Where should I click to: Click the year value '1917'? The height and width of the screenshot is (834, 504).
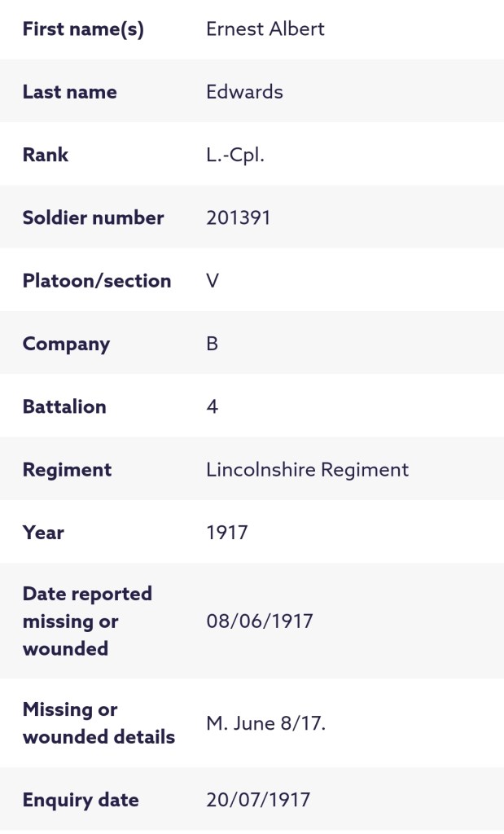(227, 533)
